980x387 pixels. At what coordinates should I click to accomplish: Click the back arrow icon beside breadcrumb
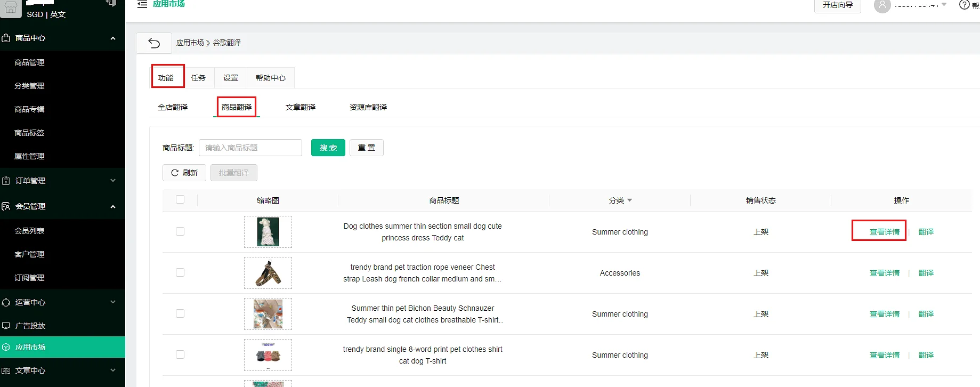click(154, 43)
